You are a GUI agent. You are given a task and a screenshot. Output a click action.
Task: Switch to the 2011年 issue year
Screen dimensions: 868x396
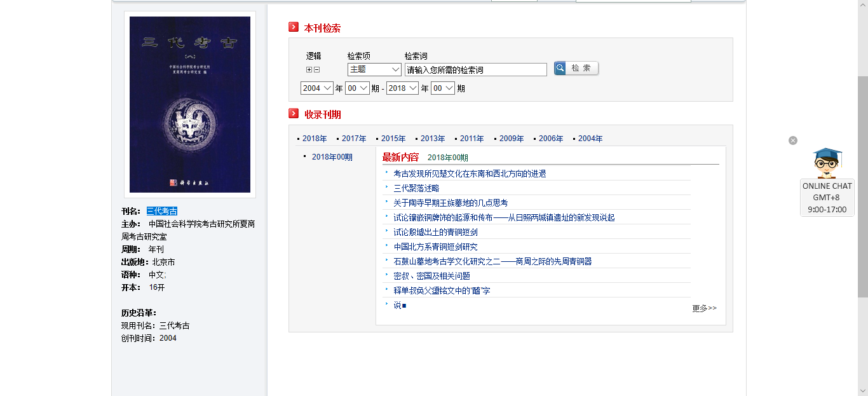pos(471,139)
